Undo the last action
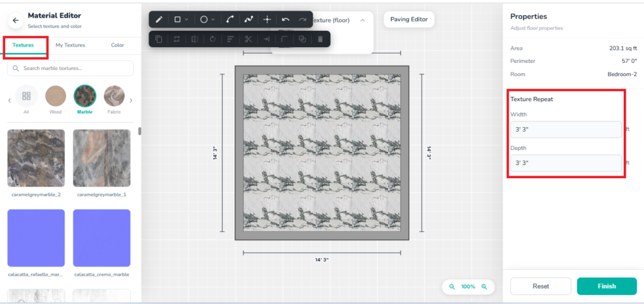 point(286,20)
